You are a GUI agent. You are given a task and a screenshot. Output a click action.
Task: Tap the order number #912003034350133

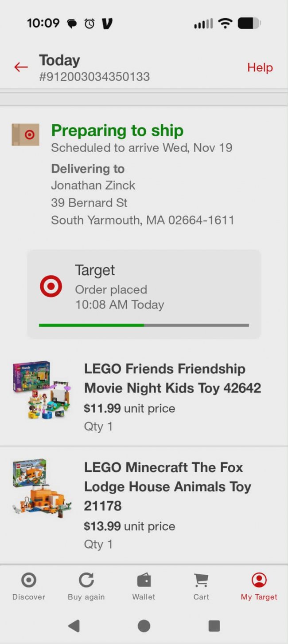click(94, 77)
